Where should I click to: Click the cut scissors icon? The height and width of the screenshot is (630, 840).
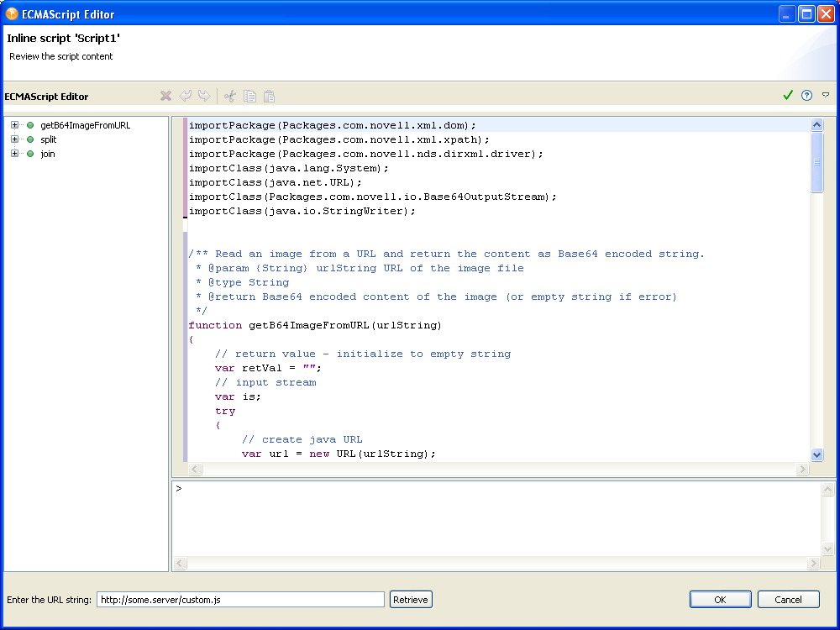[230, 96]
